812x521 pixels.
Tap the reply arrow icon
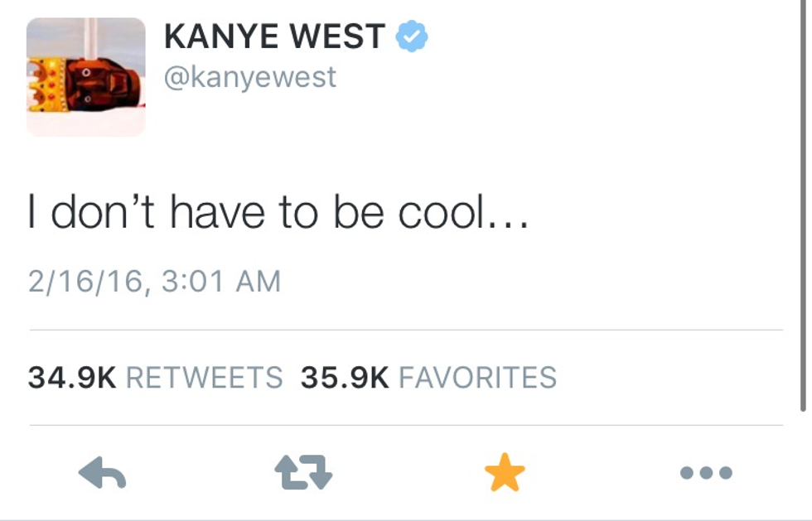(x=102, y=472)
